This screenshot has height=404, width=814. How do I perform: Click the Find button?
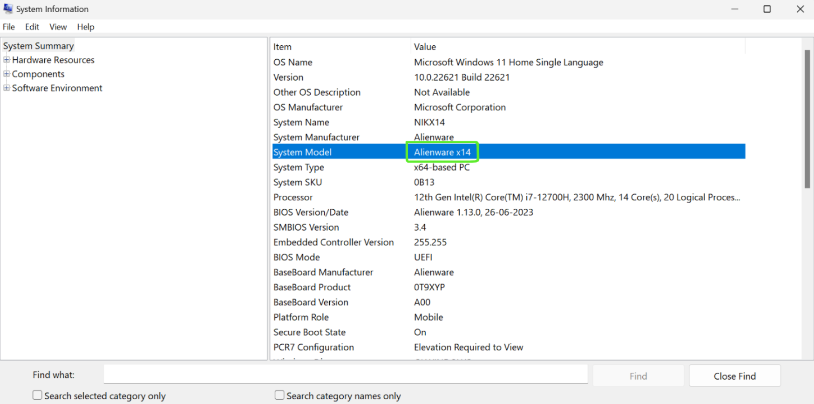[x=638, y=376]
